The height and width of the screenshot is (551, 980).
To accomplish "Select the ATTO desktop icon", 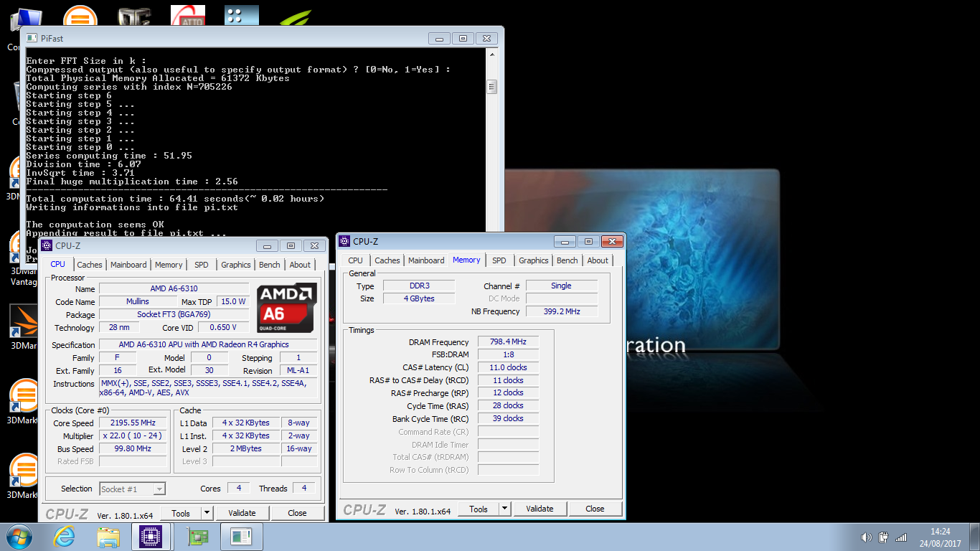I will [x=189, y=14].
